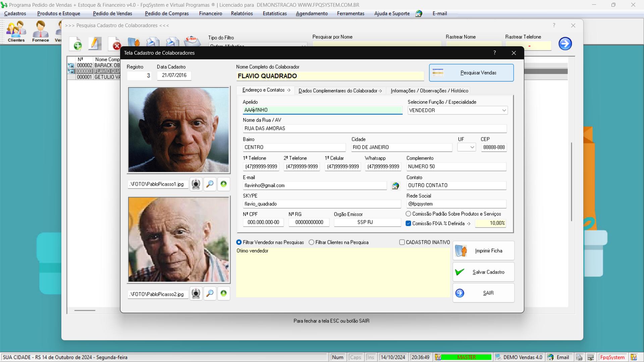Check the CADASTRO INATIVO checkbox
Screen dimensions: 644x362
tap(402, 242)
